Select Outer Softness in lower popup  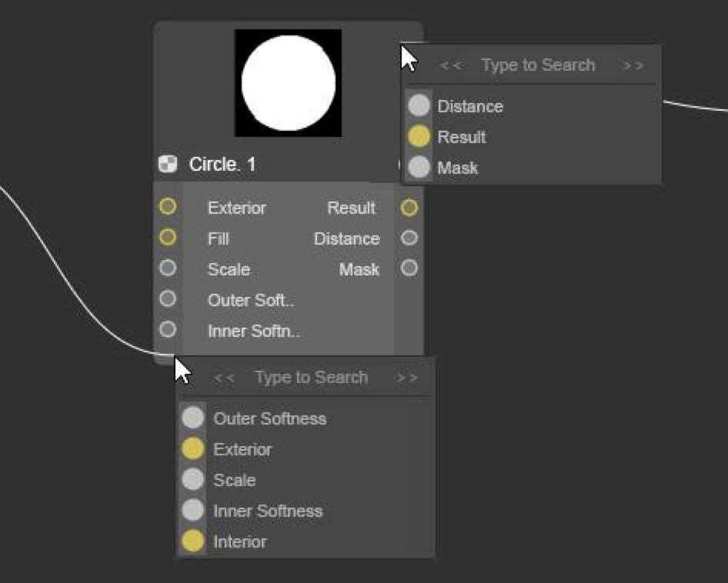click(x=269, y=418)
